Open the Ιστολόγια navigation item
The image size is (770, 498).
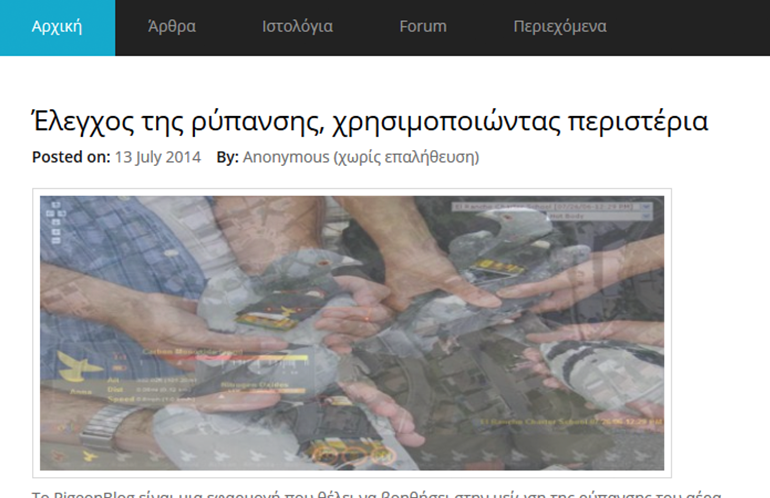(297, 27)
